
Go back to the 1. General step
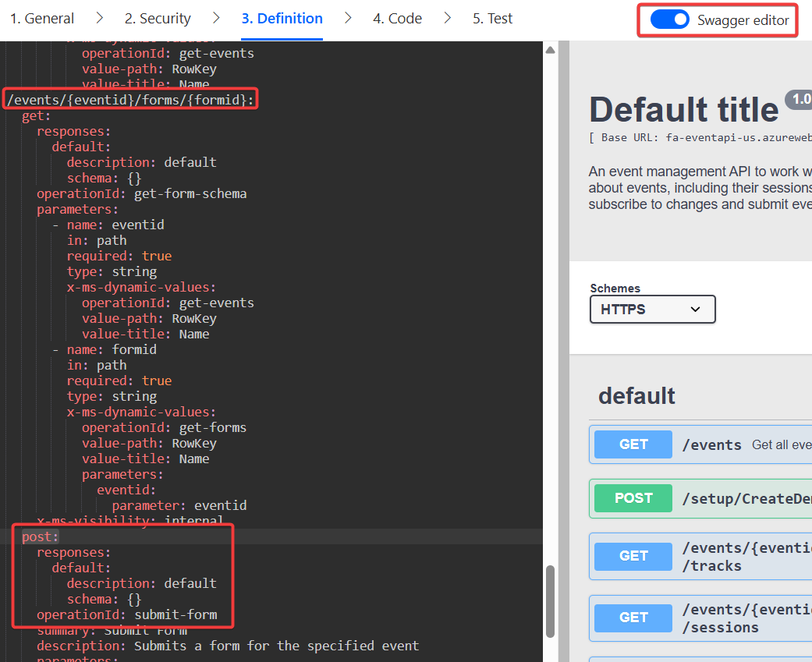[x=41, y=18]
